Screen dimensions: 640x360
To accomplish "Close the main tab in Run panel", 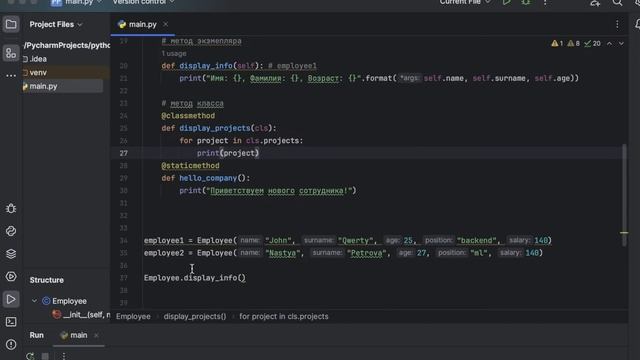I will click(96, 336).
